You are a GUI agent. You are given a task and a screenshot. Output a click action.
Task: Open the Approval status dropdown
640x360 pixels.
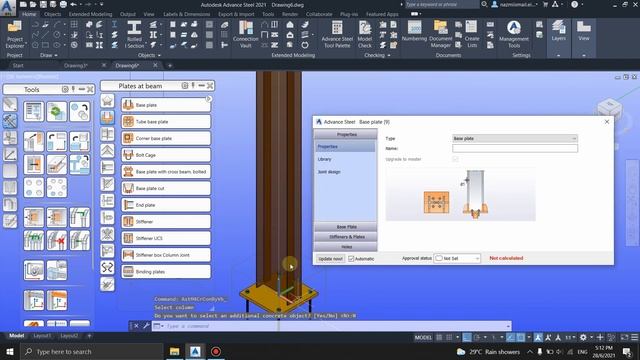pyautogui.click(x=457, y=258)
